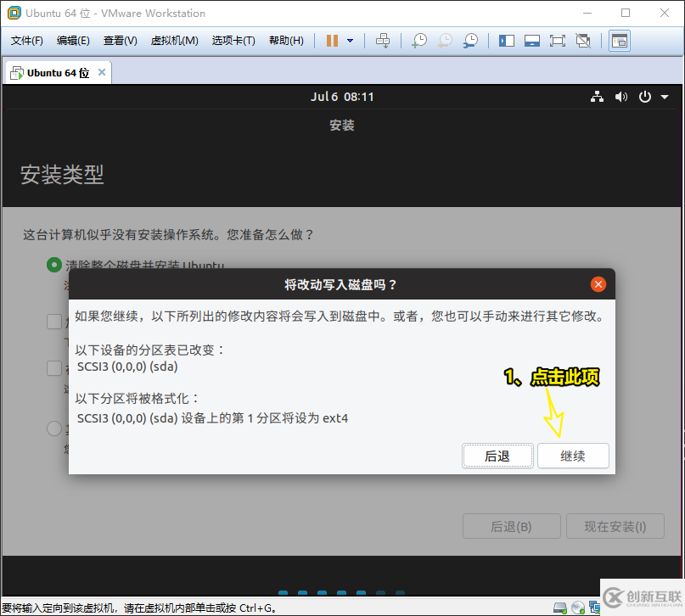This screenshot has height=616, width=685.
Task: Click the unity mode icon
Action: pyautogui.click(x=583, y=41)
